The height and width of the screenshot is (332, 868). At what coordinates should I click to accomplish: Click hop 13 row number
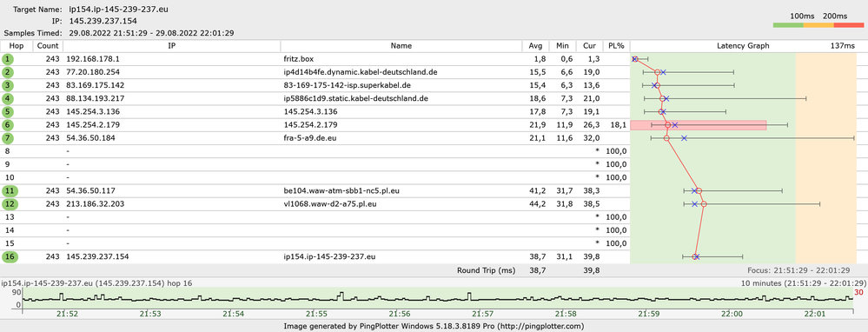point(10,217)
